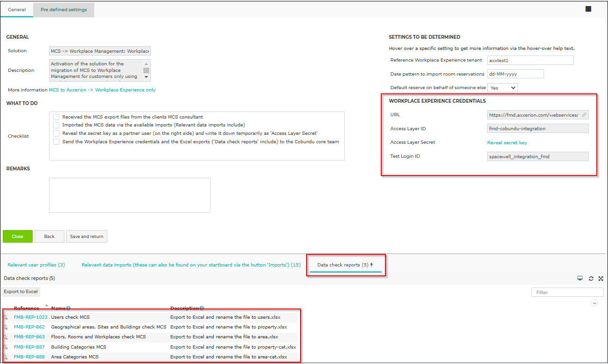Click 'Floors, Rooms and Workplaces check MCS' cell
Image resolution: width=608 pixels, height=364 pixels.
(x=98, y=337)
